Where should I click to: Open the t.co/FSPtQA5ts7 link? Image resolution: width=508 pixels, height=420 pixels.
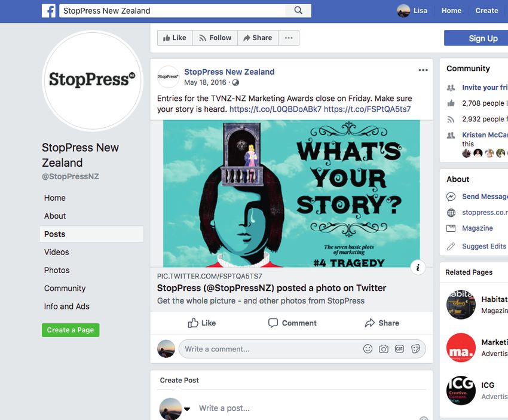pyautogui.click(x=368, y=109)
